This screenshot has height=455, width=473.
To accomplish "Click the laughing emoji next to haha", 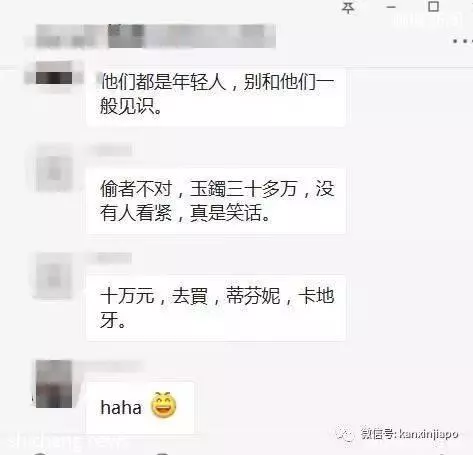I will (x=164, y=405).
